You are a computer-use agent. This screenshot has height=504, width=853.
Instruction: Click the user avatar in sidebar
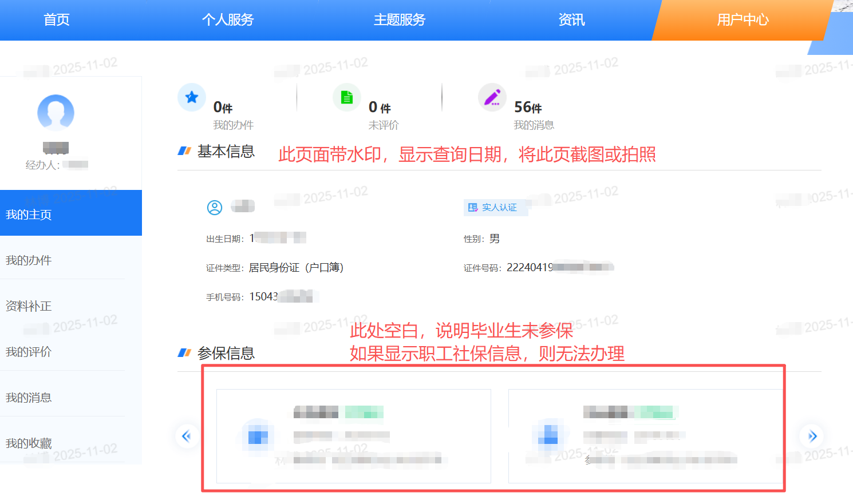[56, 113]
